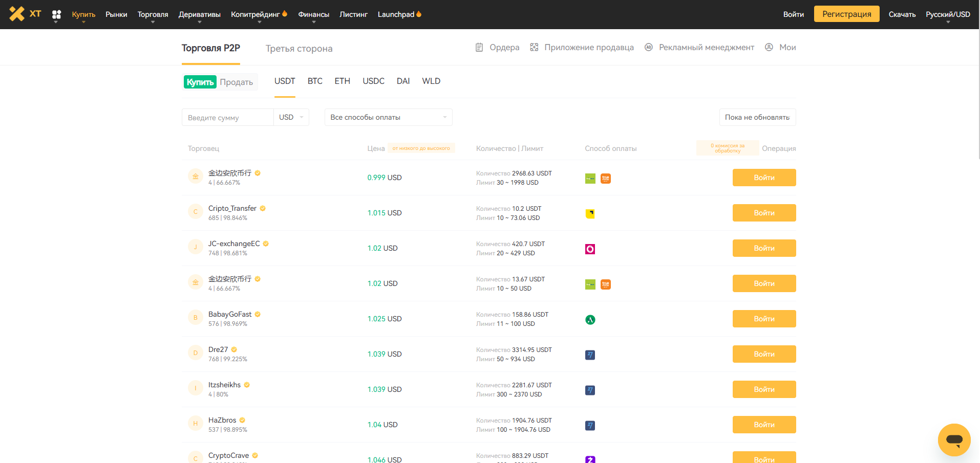
Task: Click Войти button for BabayGoFast offer
Action: pos(764,319)
